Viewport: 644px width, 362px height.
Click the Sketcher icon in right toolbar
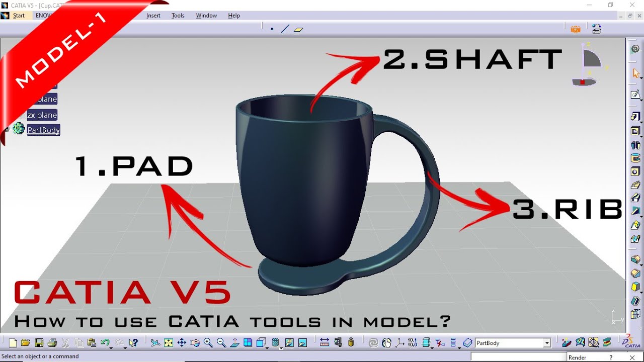pyautogui.click(x=635, y=95)
